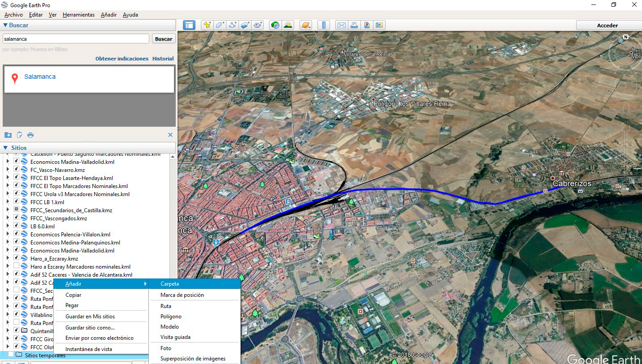Expand Haro_a_Ezcaray.kmz tree node

click(7, 259)
